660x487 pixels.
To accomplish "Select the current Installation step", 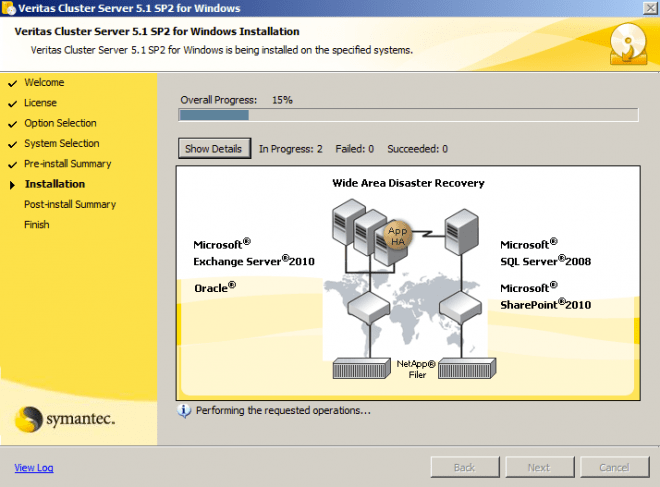I will click(55, 184).
